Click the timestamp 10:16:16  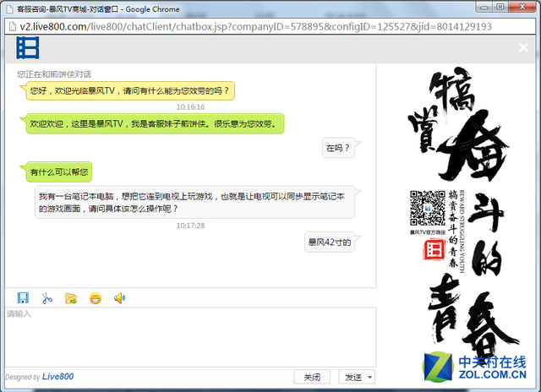pyautogui.click(x=190, y=107)
